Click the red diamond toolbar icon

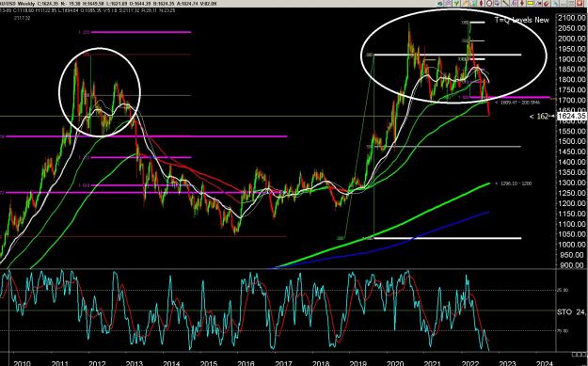click(x=481, y=4)
